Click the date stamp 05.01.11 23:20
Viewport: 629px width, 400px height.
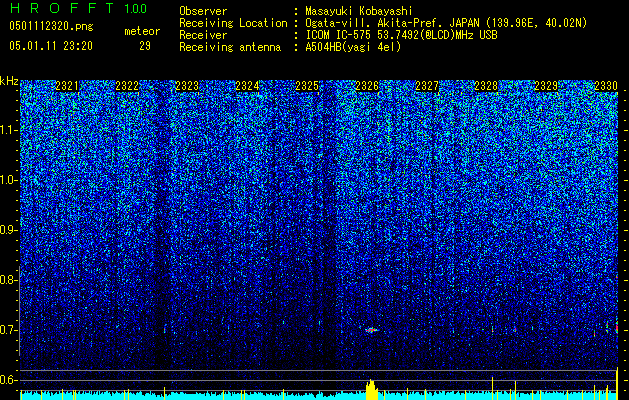(x=51, y=45)
